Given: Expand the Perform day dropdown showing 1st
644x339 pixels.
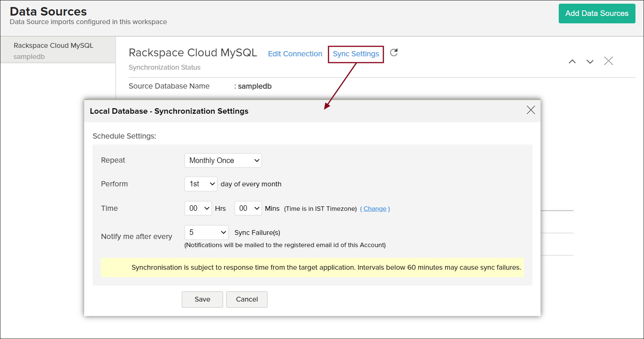Looking at the screenshot, I should (201, 184).
